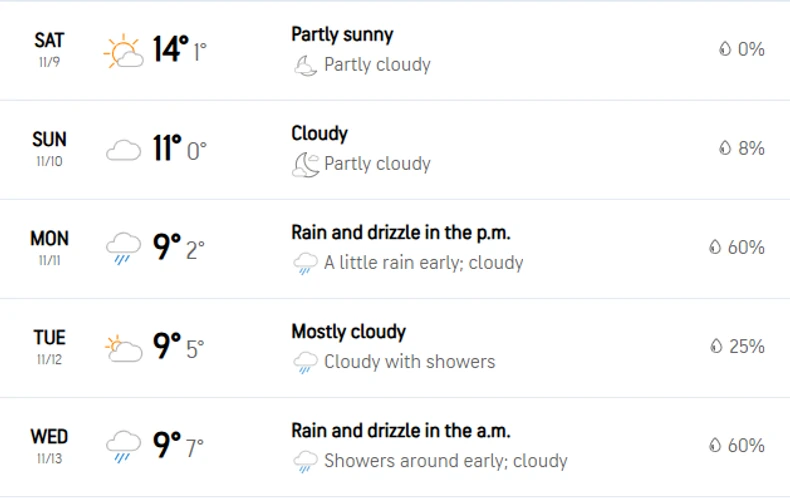Click the cloud icon for Sunday
Image resolution: width=790 pixels, height=498 pixels.
coord(124,150)
